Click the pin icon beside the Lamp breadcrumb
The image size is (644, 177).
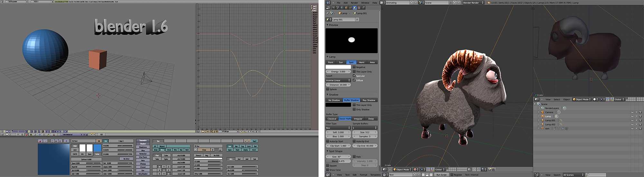(x=327, y=13)
